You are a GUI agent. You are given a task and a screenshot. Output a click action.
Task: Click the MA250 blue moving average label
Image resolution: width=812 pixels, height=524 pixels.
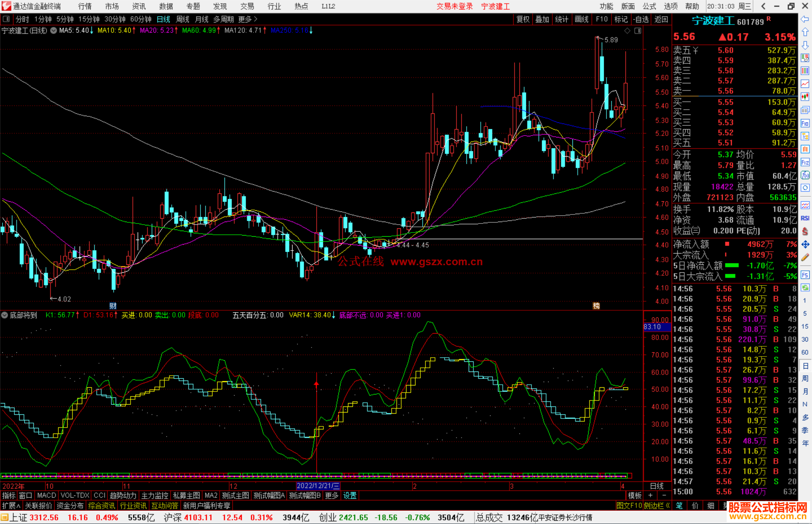[289, 30]
